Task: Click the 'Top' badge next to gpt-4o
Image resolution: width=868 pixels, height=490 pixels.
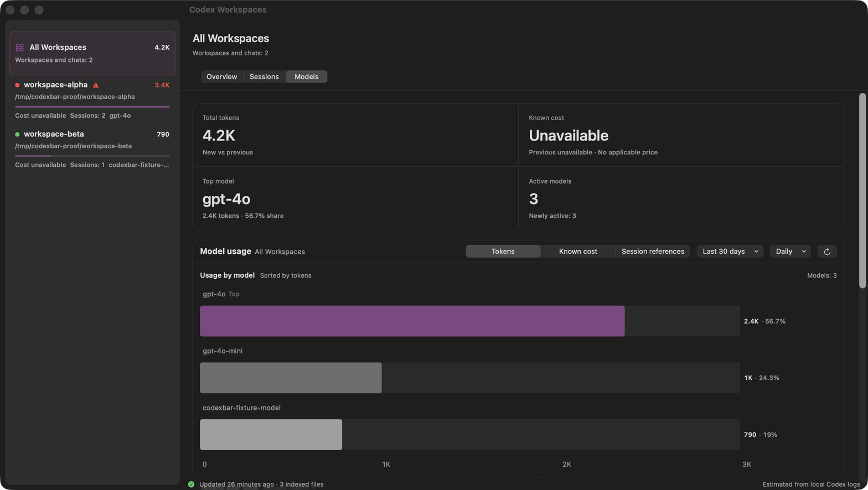Action: 234,294
